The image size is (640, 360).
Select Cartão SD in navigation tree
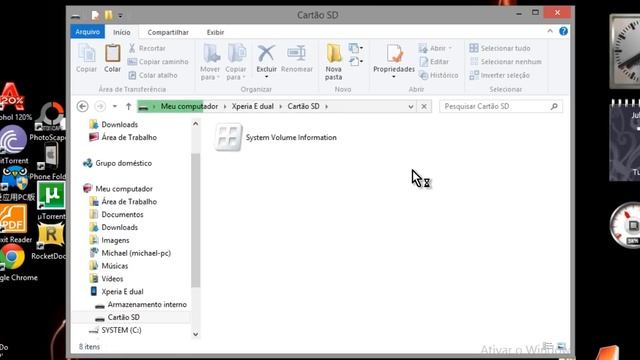click(118, 317)
